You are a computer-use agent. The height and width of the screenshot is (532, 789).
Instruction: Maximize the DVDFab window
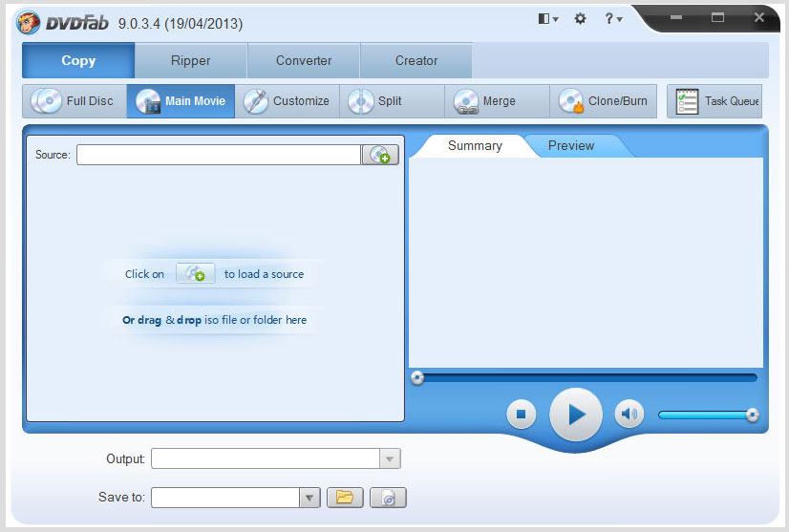pos(717,17)
